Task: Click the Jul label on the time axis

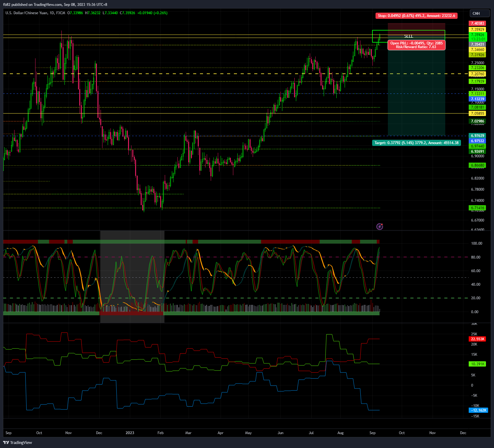Action: [x=311, y=433]
